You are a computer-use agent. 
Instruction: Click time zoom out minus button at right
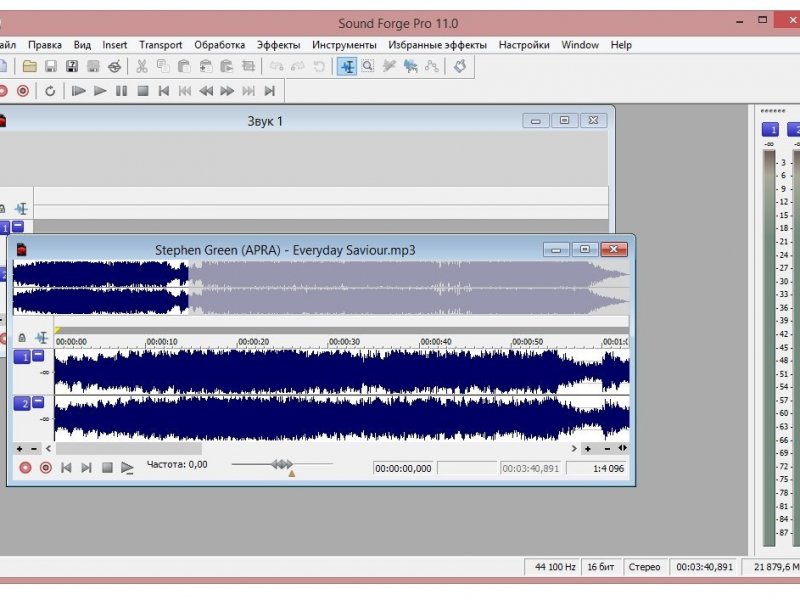pos(607,448)
